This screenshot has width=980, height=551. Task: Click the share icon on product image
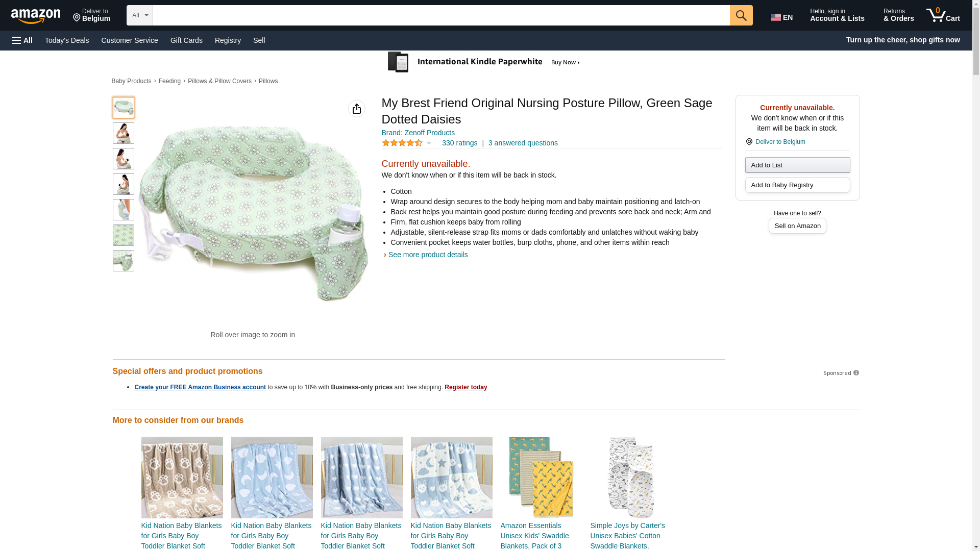tap(356, 109)
